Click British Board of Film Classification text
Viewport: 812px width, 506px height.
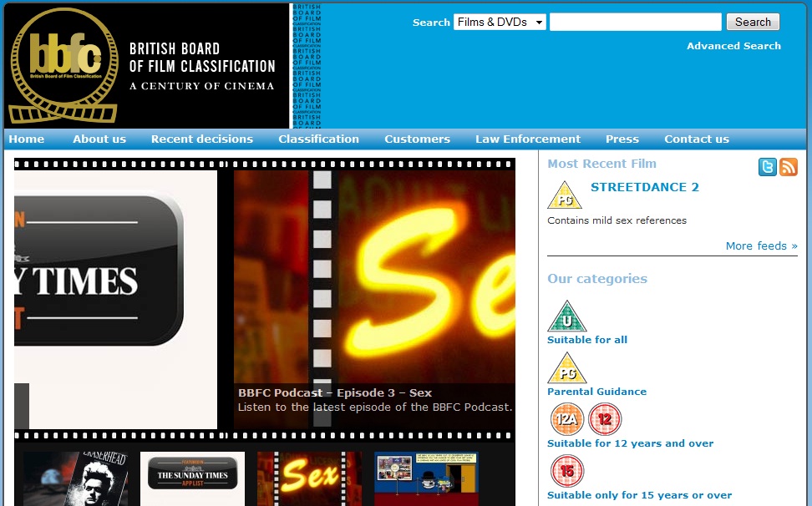click(x=202, y=58)
